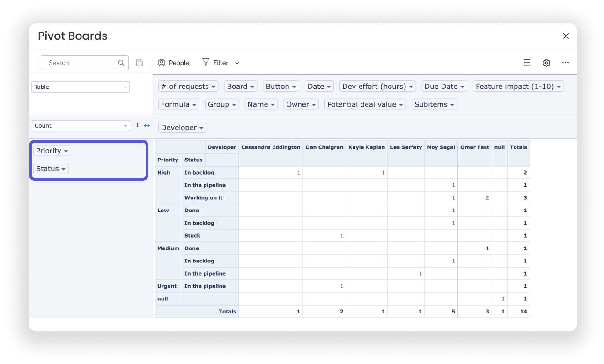Open the Developer column field dropdown
Screen dimensions: 604x364
pyautogui.click(x=182, y=127)
